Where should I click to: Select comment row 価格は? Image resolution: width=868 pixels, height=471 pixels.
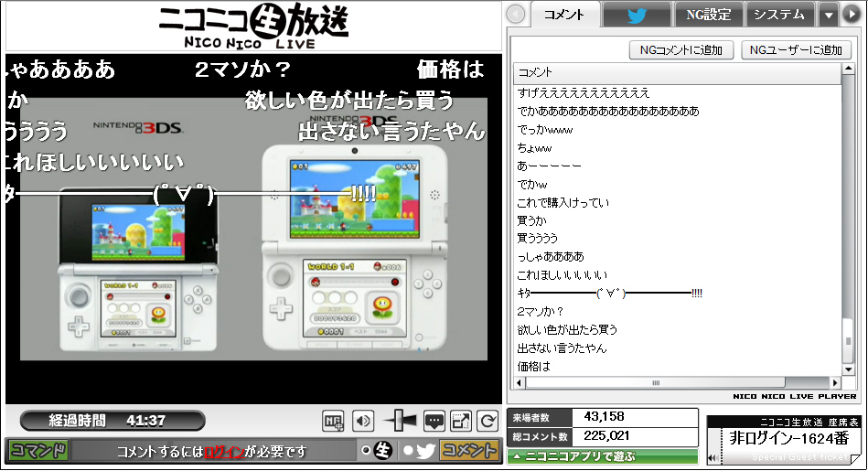click(677, 366)
